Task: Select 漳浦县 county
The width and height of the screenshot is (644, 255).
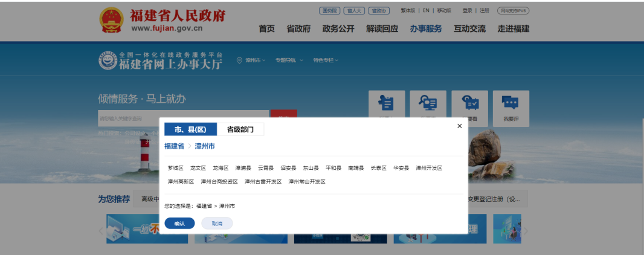Action: click(243, 168)
